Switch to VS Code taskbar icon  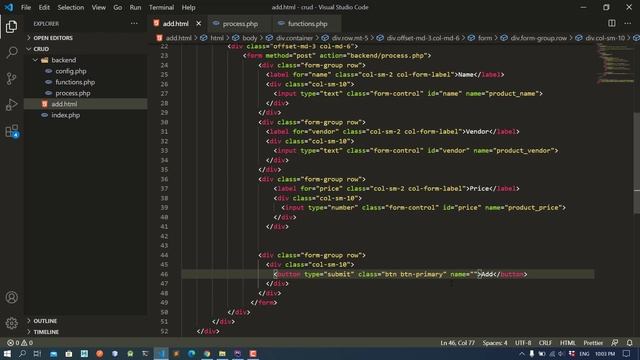coord(161,353)
